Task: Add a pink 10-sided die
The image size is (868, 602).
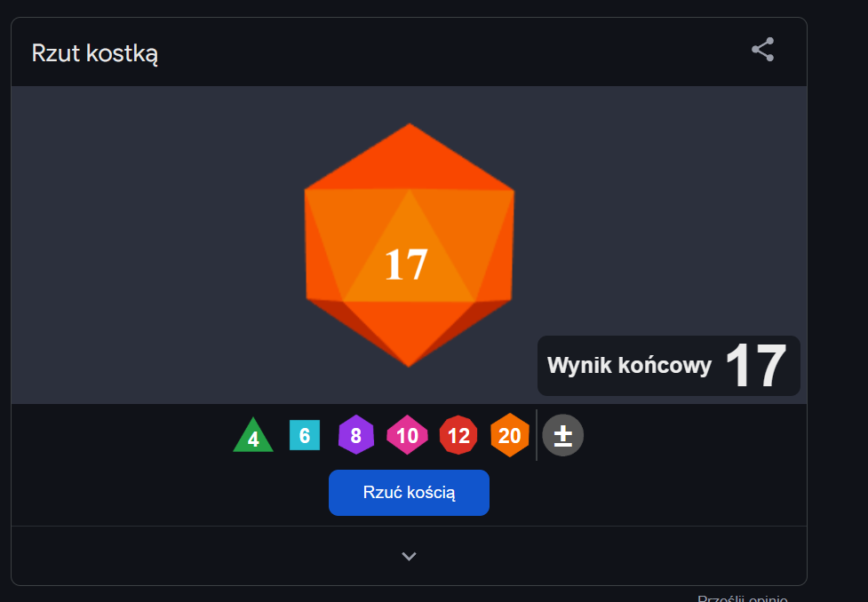Action: point(407,435)
